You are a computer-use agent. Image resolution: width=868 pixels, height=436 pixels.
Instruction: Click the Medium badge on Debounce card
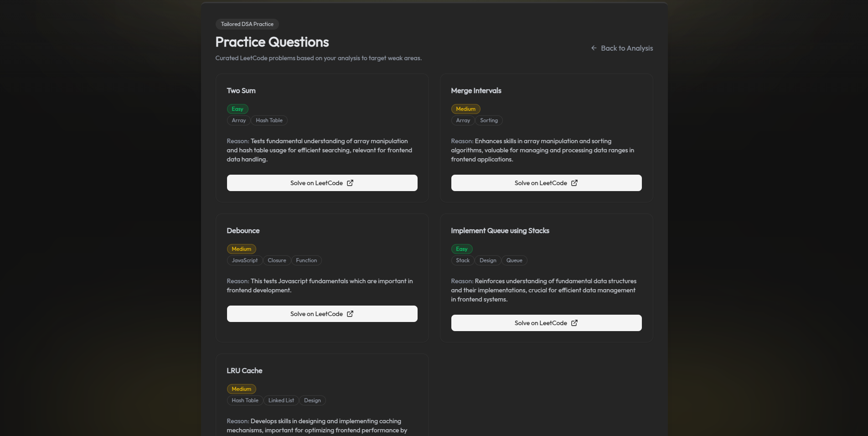(241, 249)
